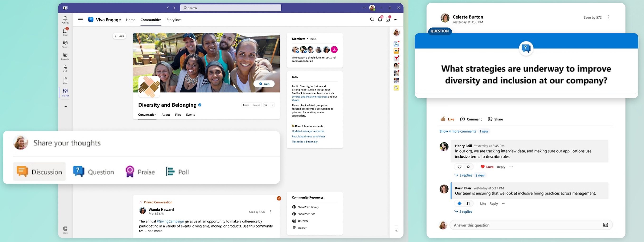Select the Communities tab
The width and height of the screenshot is (644, 242).
point(151,20)
